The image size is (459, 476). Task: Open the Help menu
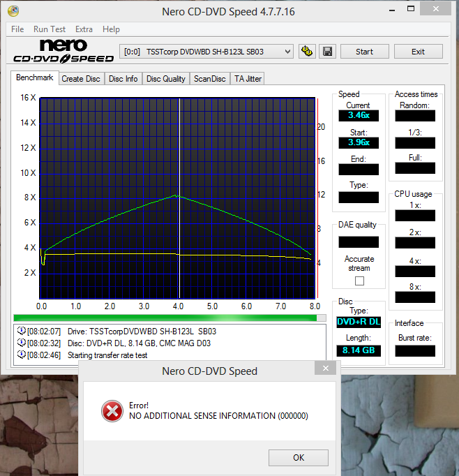coord(111,29)
